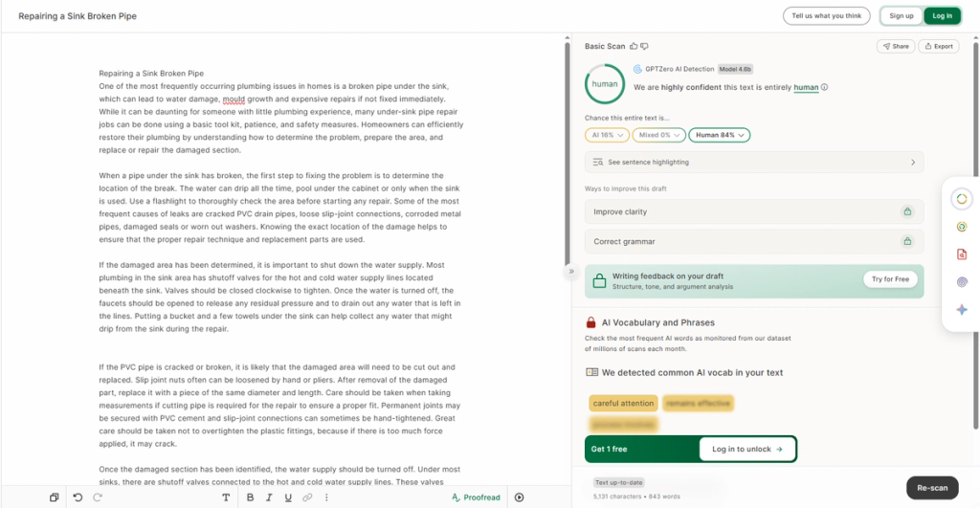The width and height of the screenshot is (980, 508).
Task: Expand the AI 16% dropdown
Action: pos(606,135)
